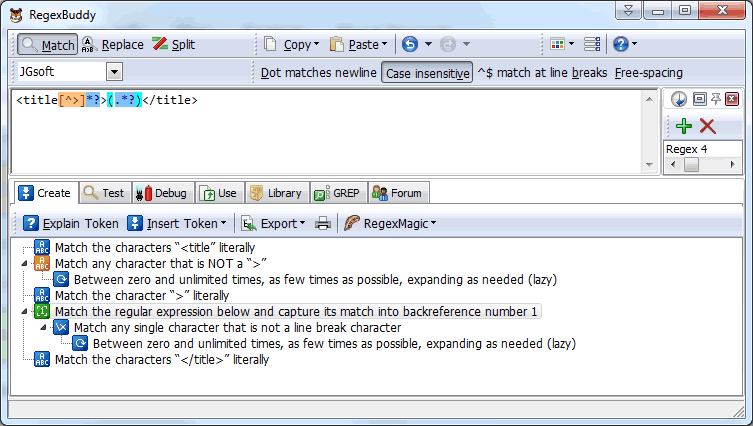Close the history panel with red X
The height and width of the screenshot is (426, 753).
click(x=732, y=99)
